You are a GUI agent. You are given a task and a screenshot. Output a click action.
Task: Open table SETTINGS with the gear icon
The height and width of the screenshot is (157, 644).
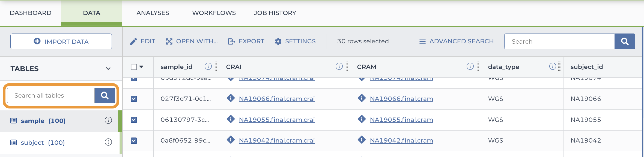tap(295, 41)
